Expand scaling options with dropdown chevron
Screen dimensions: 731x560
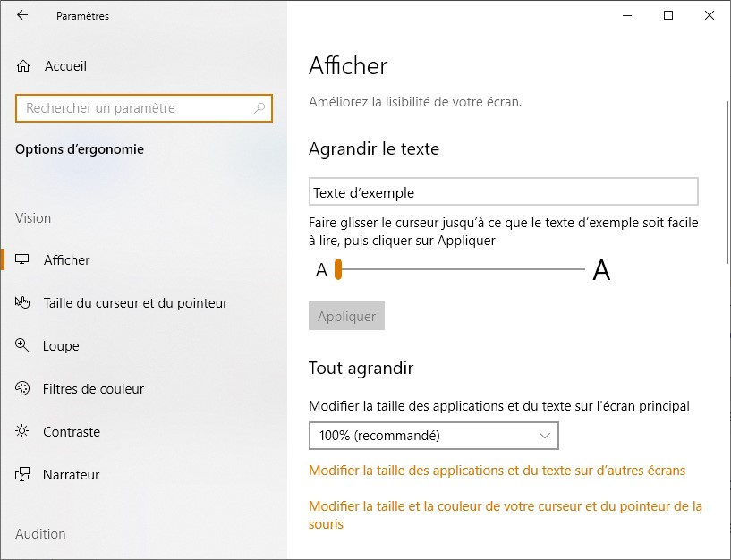[x=546, y=436]
